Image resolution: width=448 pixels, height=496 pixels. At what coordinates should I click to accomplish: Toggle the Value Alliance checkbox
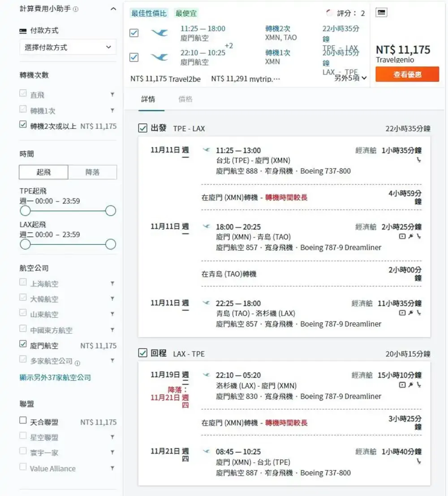23,467
